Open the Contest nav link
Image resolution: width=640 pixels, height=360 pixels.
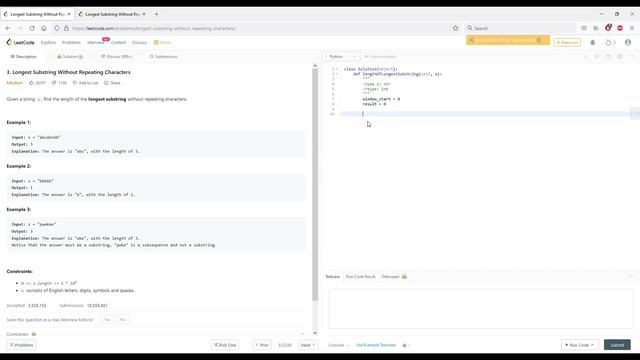[x=118, y=42]
